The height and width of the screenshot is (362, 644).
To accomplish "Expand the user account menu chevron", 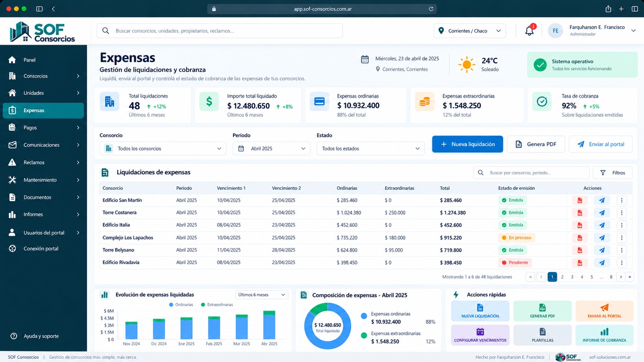I will pyautogui.click(x=633, y=31).
